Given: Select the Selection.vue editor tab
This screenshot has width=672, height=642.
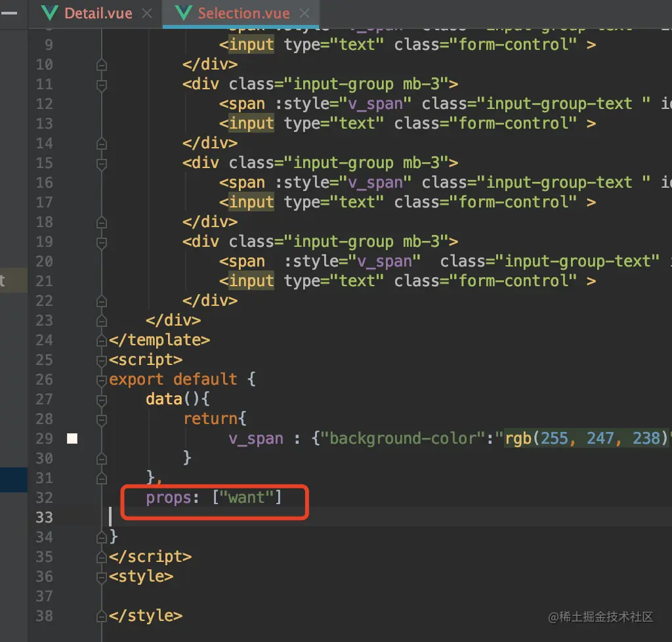Looking at the screenshot, I should pyautogui.click(x=243, y=13).
